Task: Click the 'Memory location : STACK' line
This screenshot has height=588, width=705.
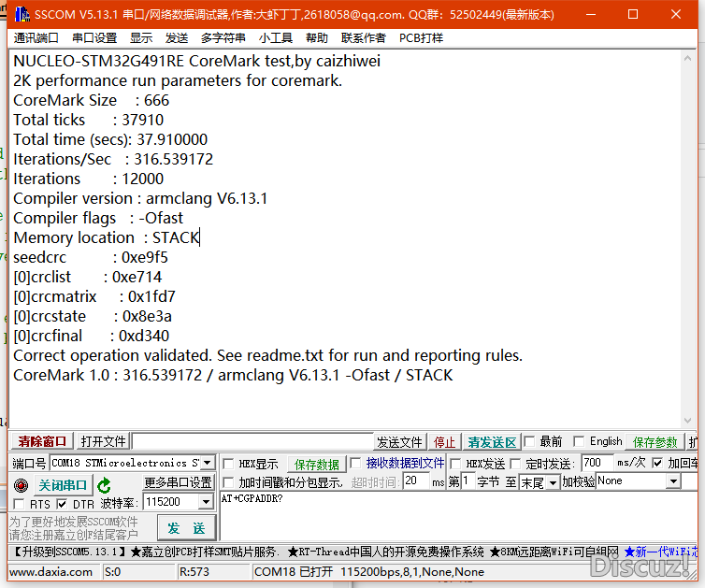Action: click(x=106, y=237)
